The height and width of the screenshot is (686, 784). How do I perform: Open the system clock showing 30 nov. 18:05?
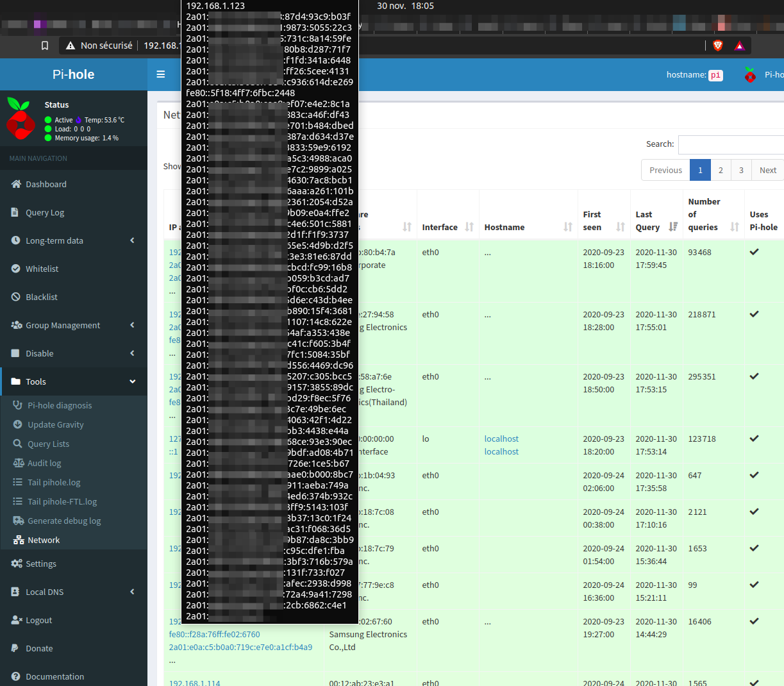pyautogui.click(x=405, y=6)
